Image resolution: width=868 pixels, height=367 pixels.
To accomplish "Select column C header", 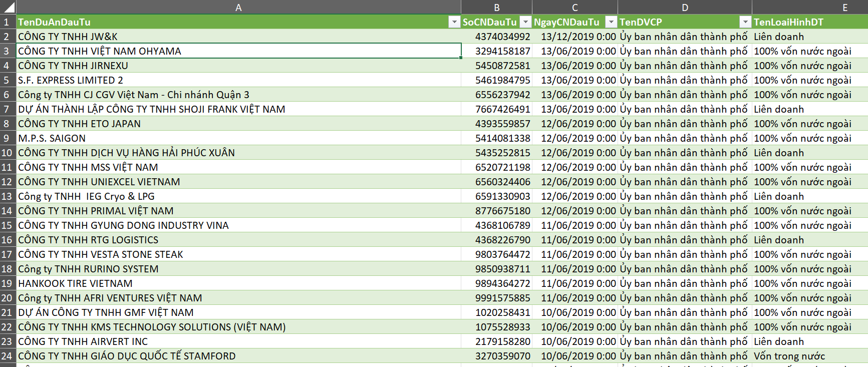I will pos(575,7).
